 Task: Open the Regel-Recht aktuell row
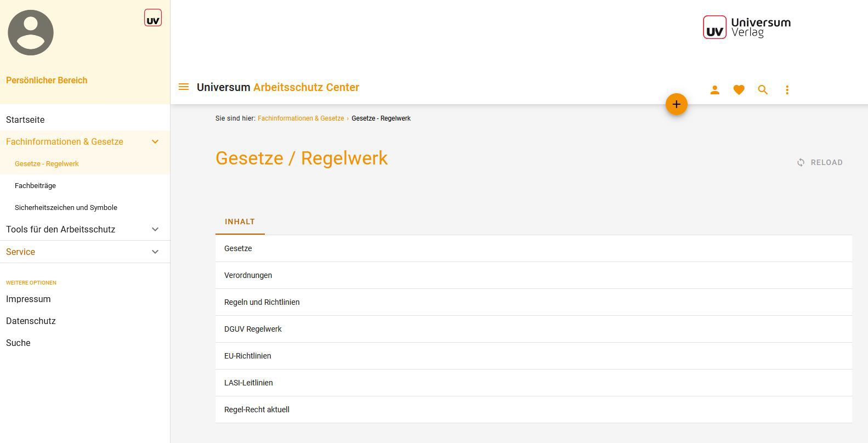click(534, 410)
